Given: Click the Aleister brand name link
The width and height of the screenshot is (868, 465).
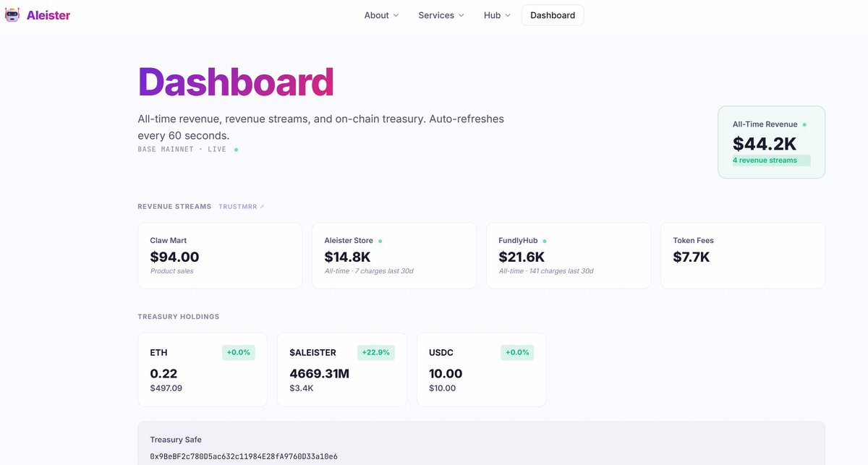Looking at the screenshot, I should click(x=48, y=15).
